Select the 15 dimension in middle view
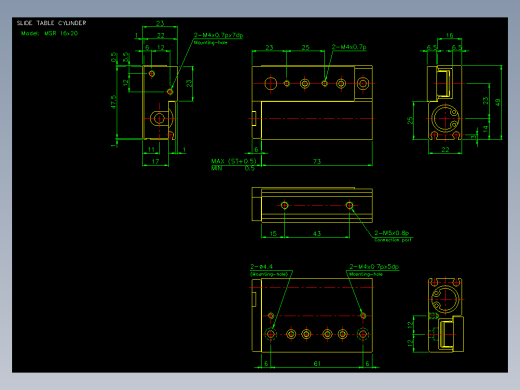The width and height of the screenshot is (520, 390). pos(273,233)
